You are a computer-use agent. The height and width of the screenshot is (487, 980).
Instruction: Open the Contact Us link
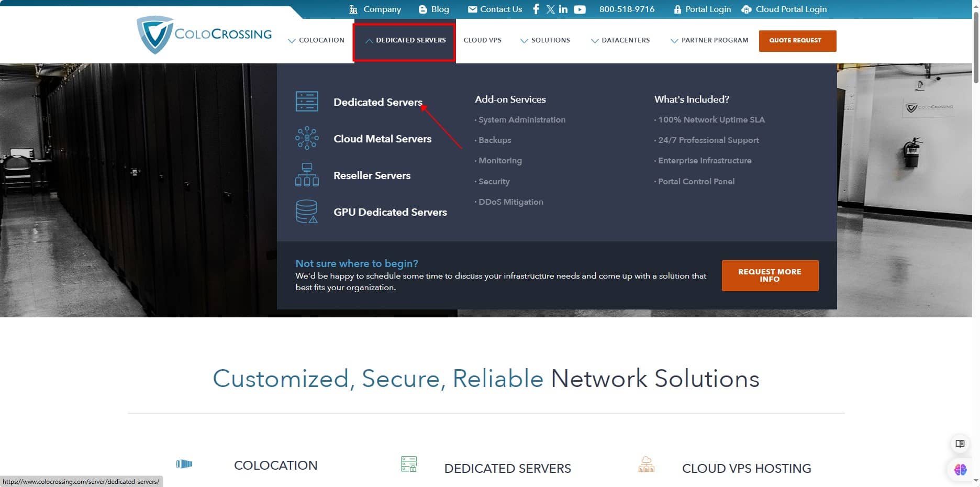click(x=501, y=9)
